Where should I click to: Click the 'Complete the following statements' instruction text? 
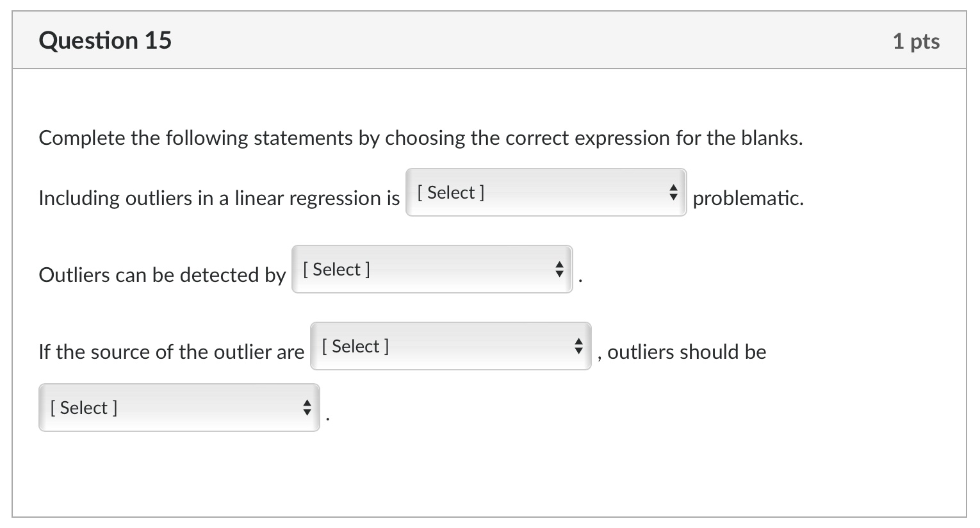click(x=420, y=138)
